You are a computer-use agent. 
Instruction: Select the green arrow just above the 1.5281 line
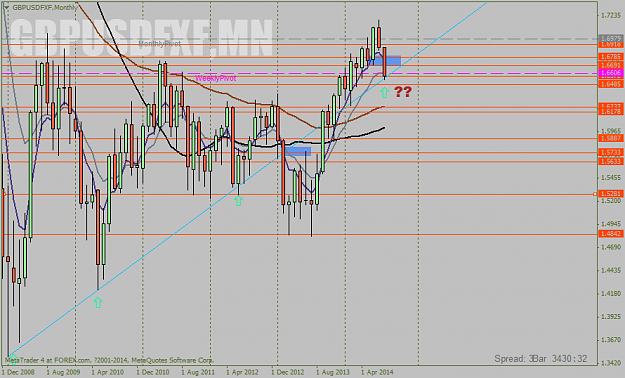coord(238,200)
